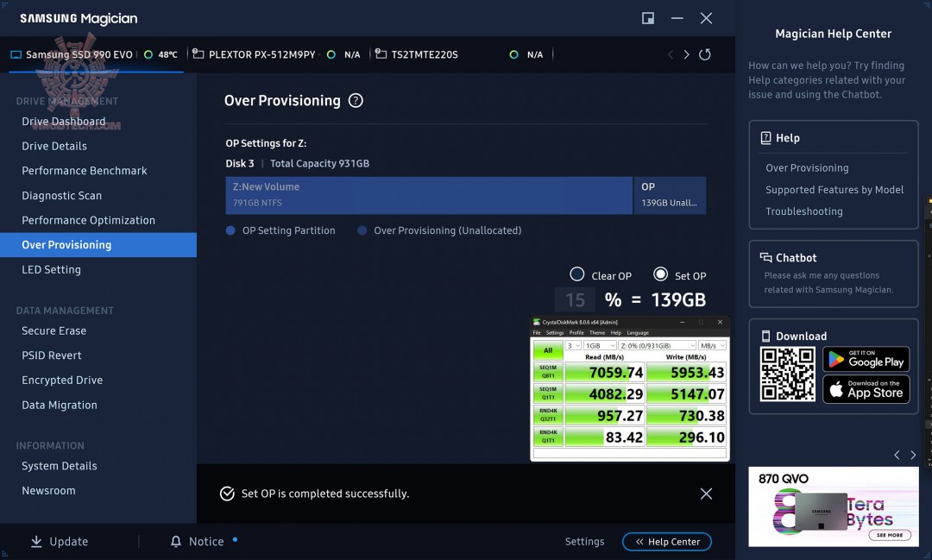This screenshot has width=932, height=560.
Task: Select the Clear OP radio button
Action: tap(576, 274)
